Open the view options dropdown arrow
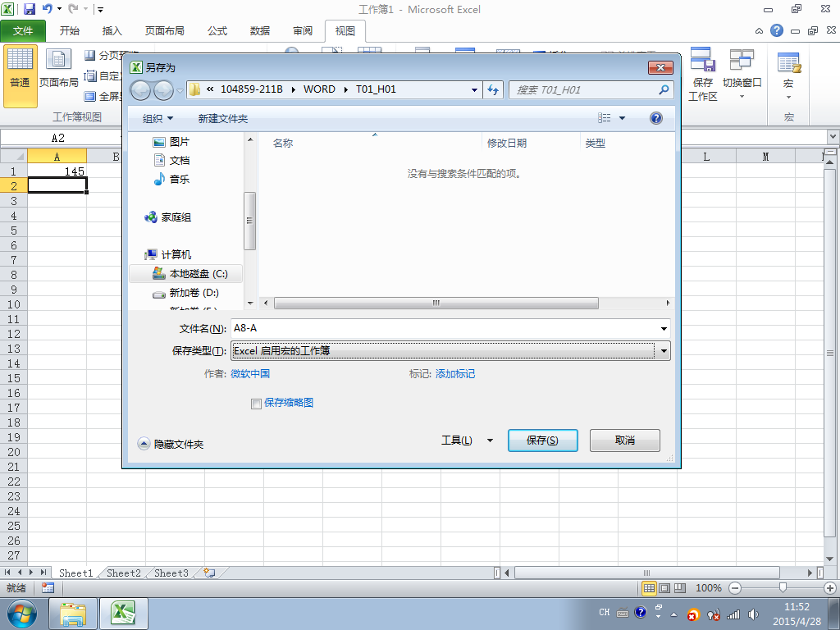This screenshot has height=630, width=840. click(x=622, y=118)
